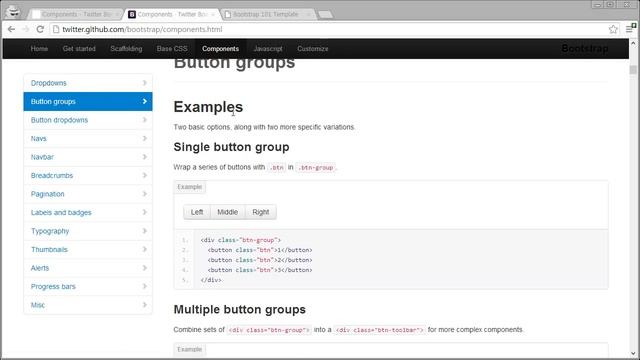Screen dimensions: 640x360
Task: Open Get started in the navbar
Action: (x=79, y=49)
